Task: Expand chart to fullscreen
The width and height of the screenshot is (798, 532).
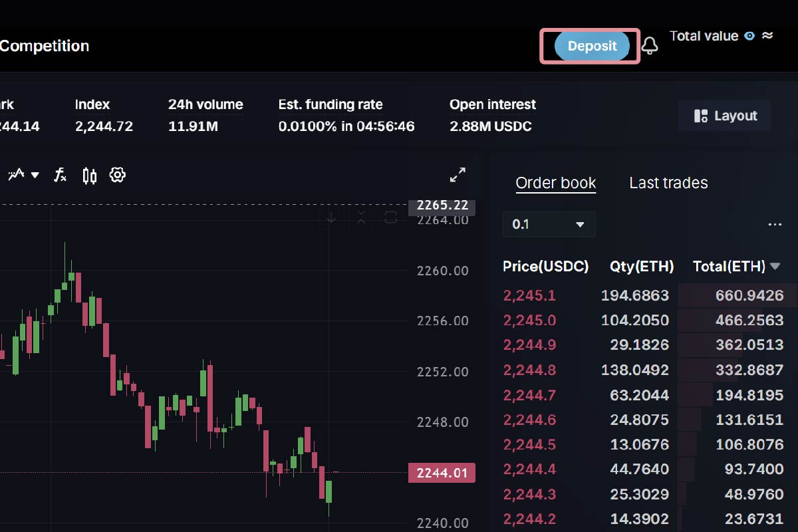Action: click(458, 175)
